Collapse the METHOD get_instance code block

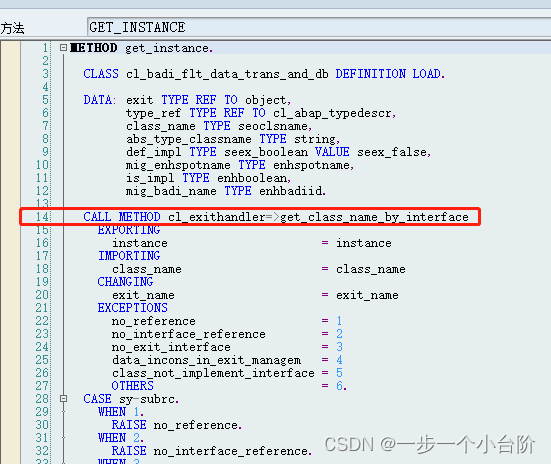click(63, 47)
